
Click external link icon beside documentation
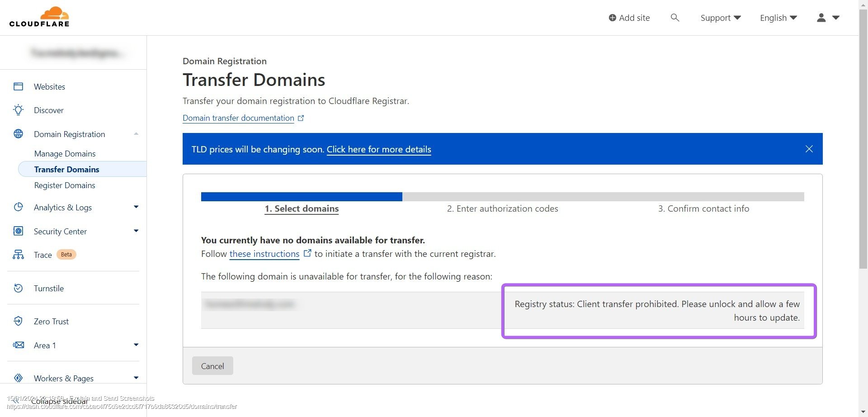click(x=301, y=118)
